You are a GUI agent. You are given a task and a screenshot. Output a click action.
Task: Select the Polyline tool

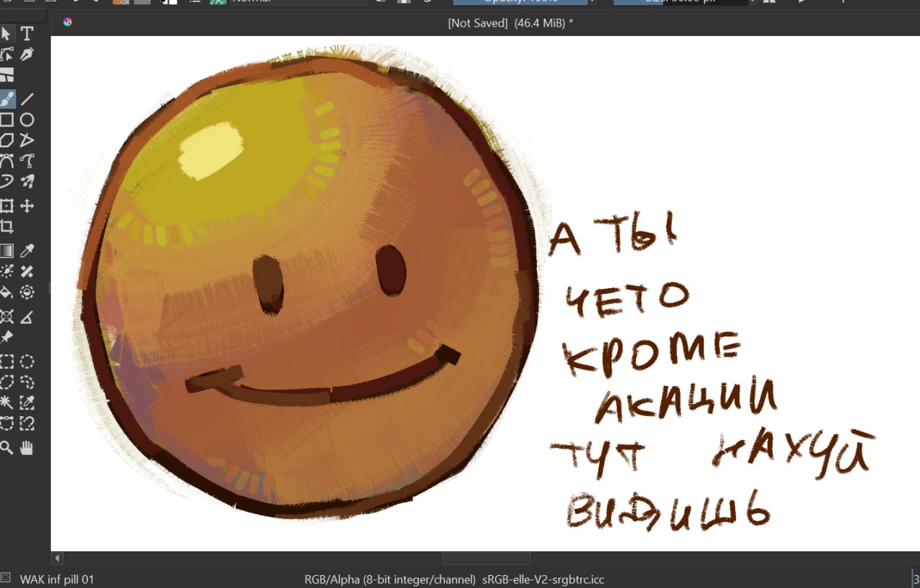(27, 139)
